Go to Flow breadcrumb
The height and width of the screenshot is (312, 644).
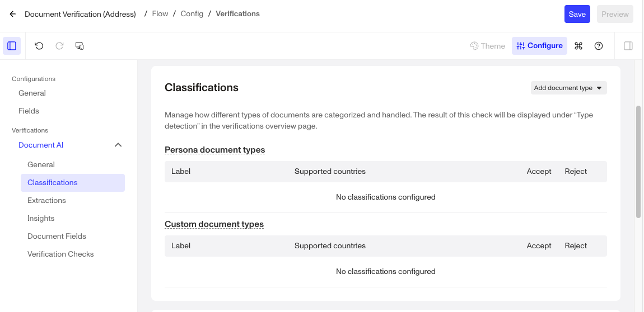point(160,14)
